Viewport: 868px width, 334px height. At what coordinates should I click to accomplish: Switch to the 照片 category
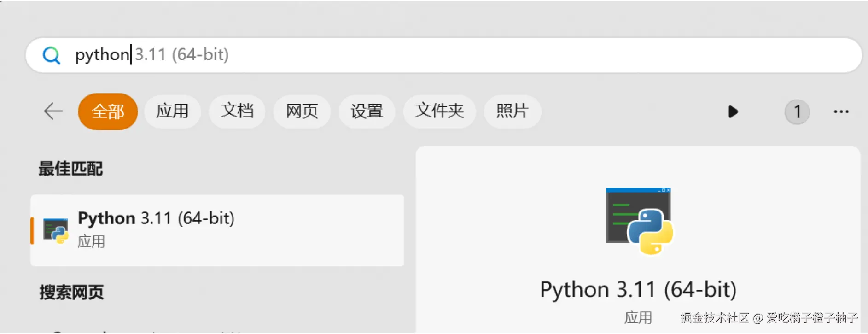tap(512, 111)
